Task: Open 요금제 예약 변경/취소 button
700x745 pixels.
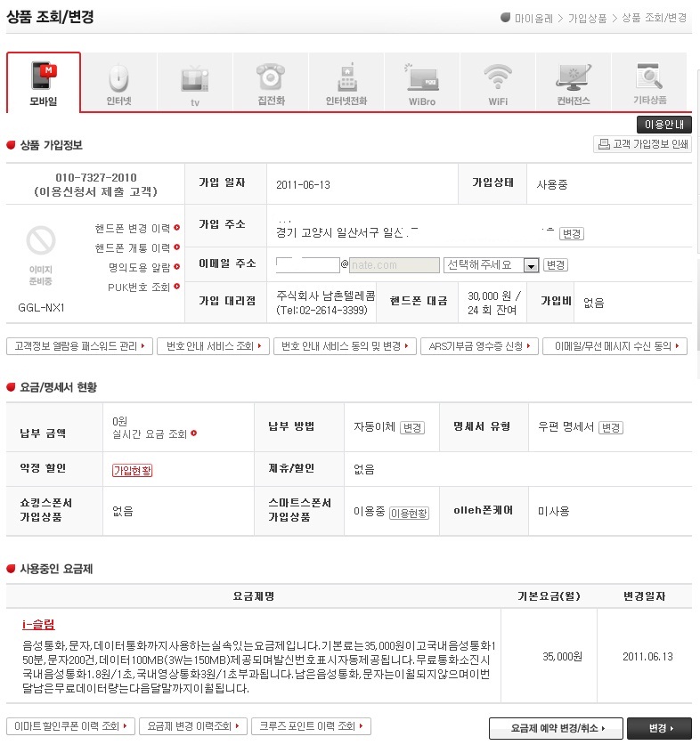Action: pyautogui.click(x=556, y=728)
